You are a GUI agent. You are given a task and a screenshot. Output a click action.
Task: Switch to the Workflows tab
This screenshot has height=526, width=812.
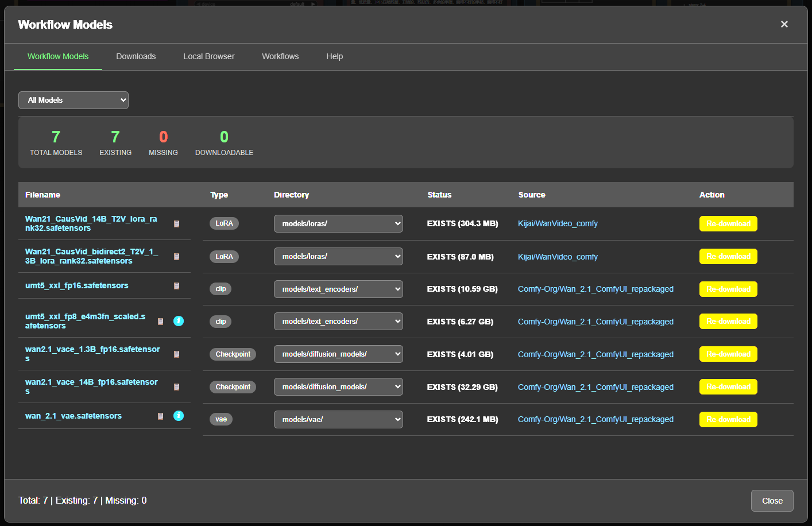tap(280, 56)
